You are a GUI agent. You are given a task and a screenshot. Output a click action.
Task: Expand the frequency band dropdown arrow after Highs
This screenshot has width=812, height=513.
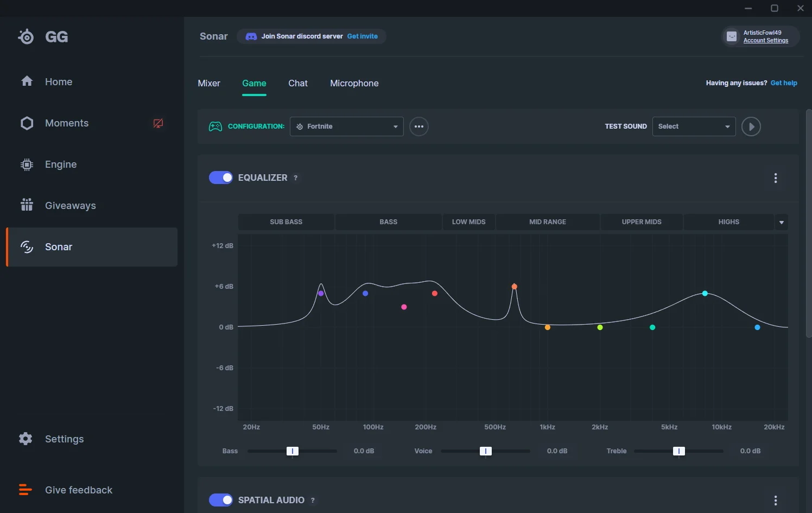(x=782, y=222)
